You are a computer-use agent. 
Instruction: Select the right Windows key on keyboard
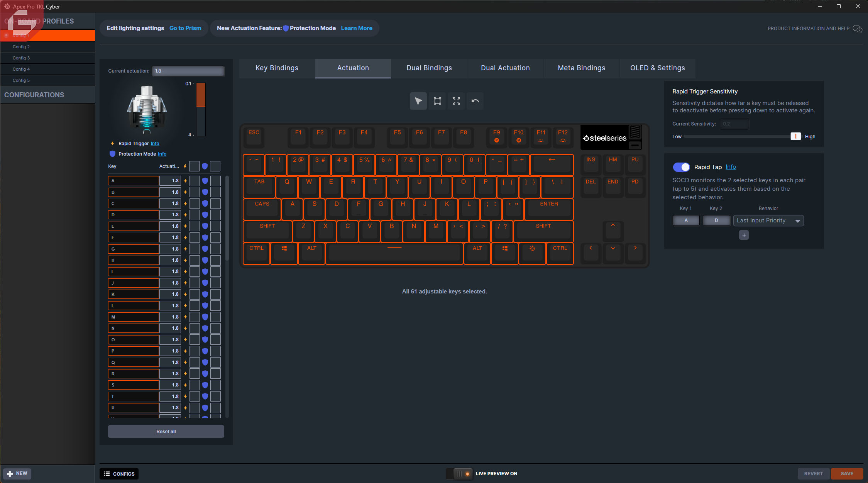coord(505,253)
